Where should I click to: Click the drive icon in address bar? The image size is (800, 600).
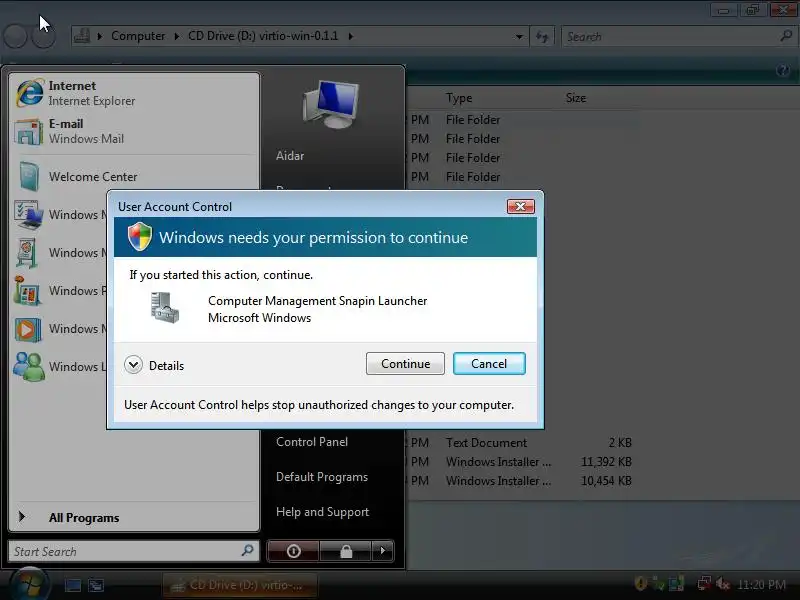(82, 36)
